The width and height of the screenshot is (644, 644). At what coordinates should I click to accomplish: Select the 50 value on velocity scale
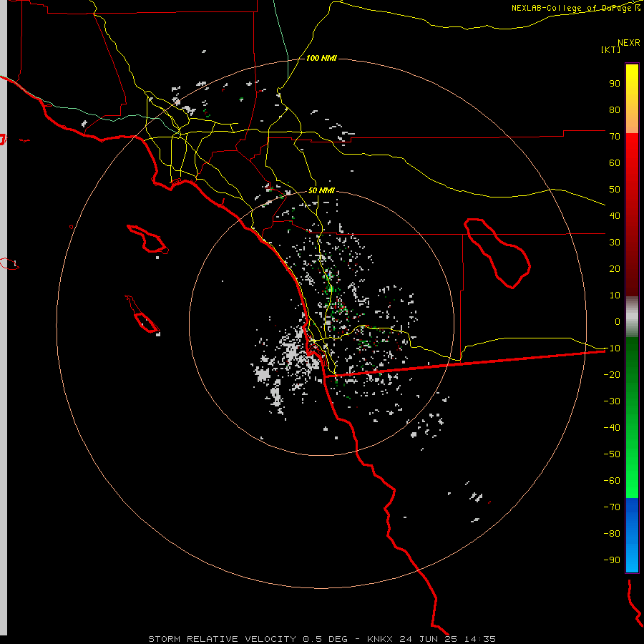615,190
